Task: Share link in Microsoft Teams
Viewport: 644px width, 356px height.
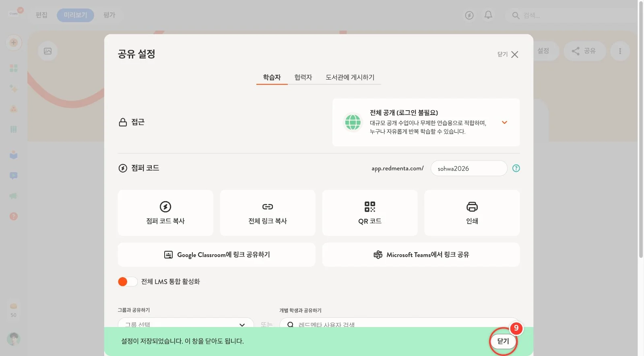Action: tap(421, 255)
